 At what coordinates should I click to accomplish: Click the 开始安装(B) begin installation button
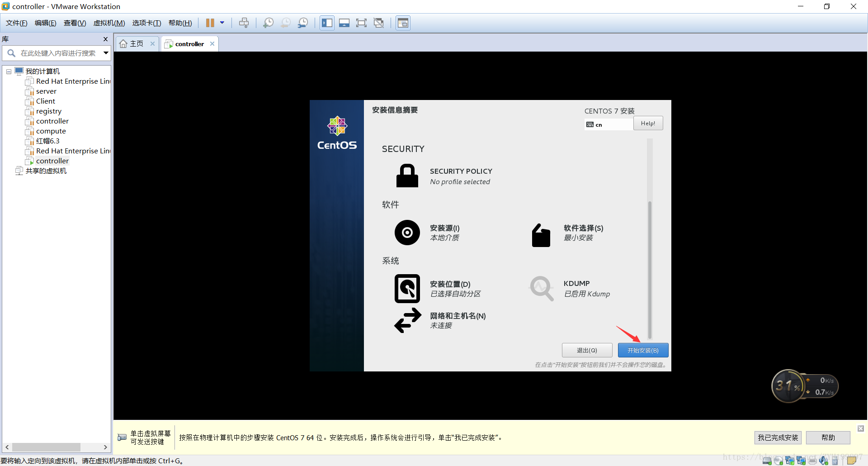point(643,350)
